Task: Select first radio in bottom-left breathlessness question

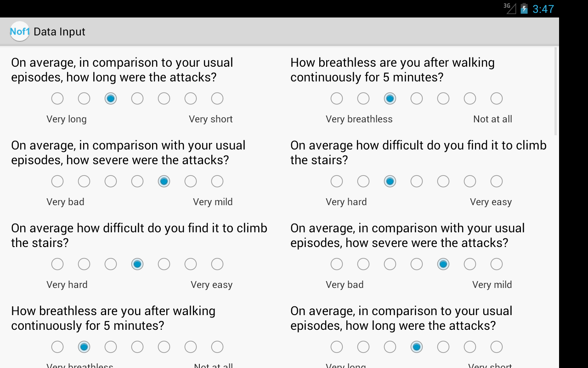Action: click(57, 347)
